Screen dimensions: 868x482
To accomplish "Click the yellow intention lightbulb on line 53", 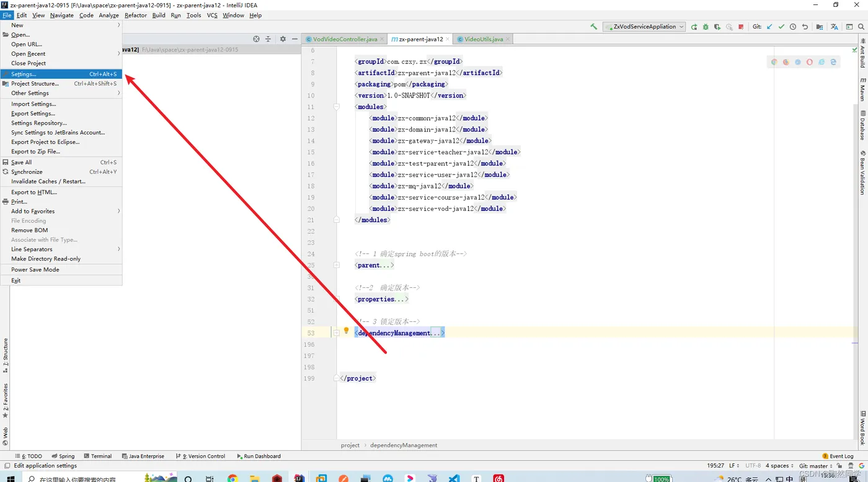I will (x=346, y=331).
